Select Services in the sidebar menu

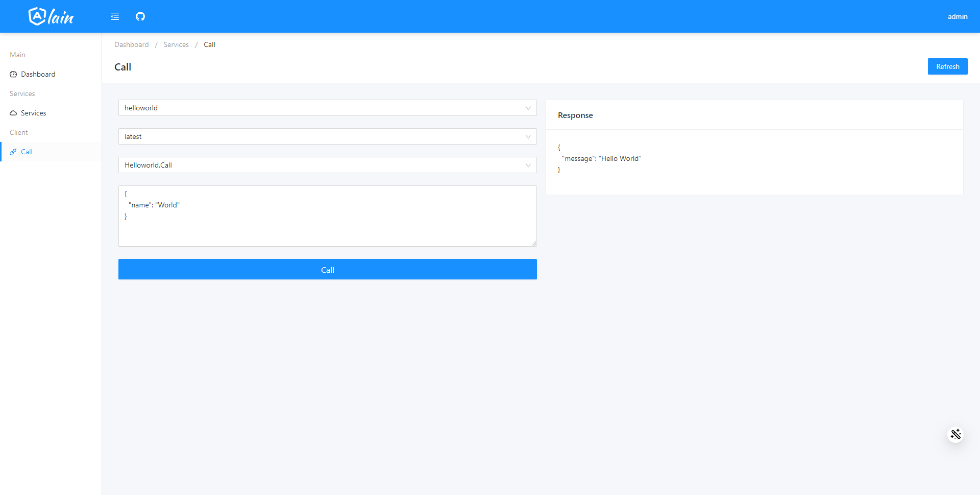33,112
